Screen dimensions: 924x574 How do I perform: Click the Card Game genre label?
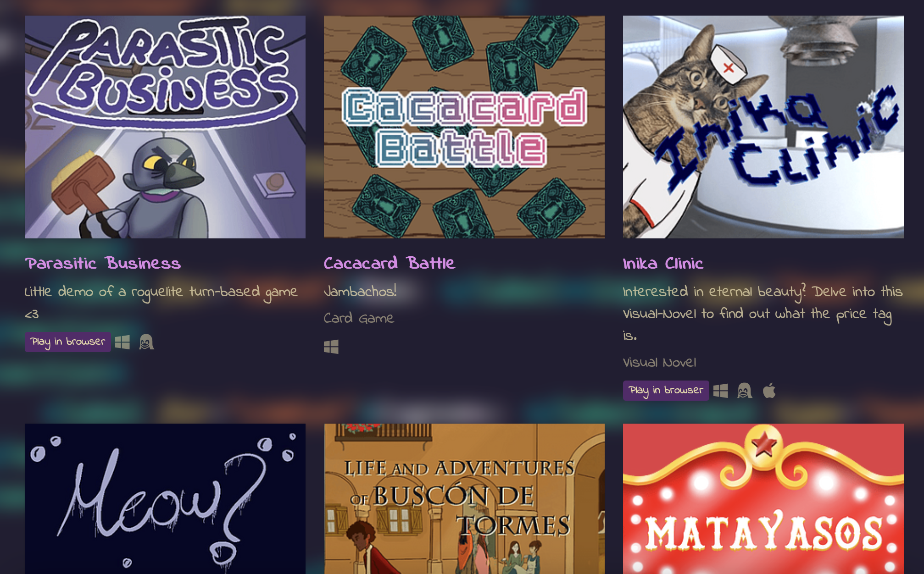point(359,318)
